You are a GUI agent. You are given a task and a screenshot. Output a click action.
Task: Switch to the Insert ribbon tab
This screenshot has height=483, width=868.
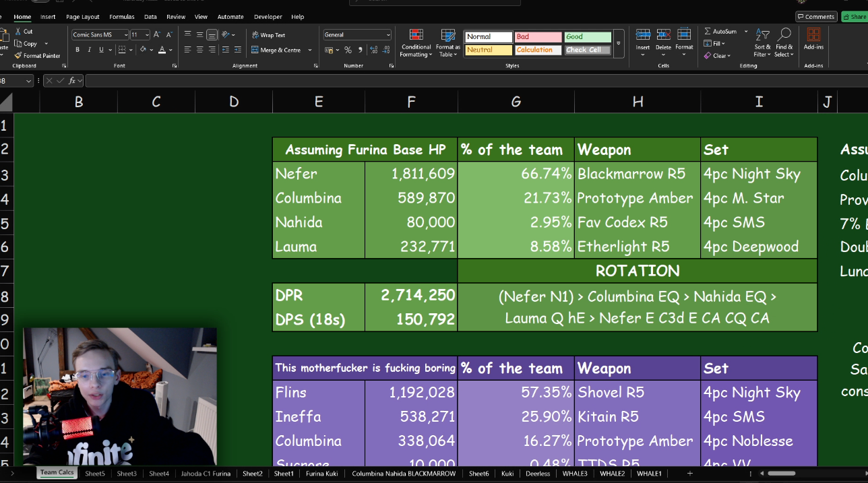point(48,17)
